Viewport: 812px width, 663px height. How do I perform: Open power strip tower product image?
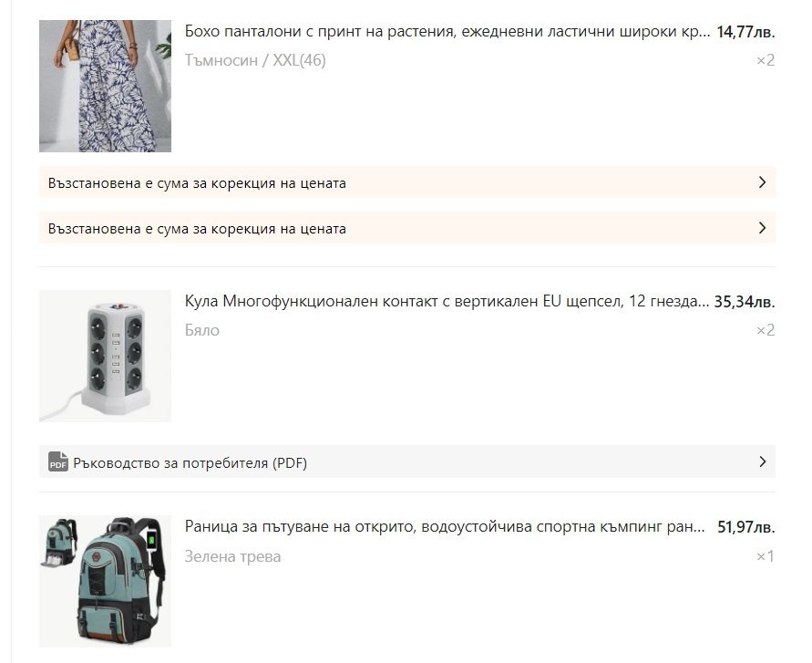coord(105,356)
